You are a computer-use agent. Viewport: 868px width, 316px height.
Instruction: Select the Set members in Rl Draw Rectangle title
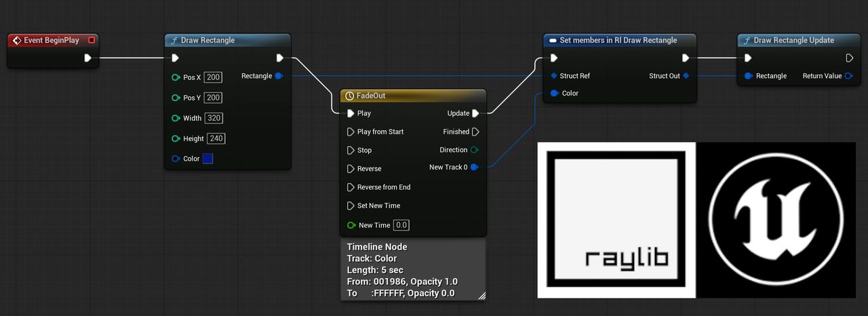pyautogui.click(x=618, y=41)
